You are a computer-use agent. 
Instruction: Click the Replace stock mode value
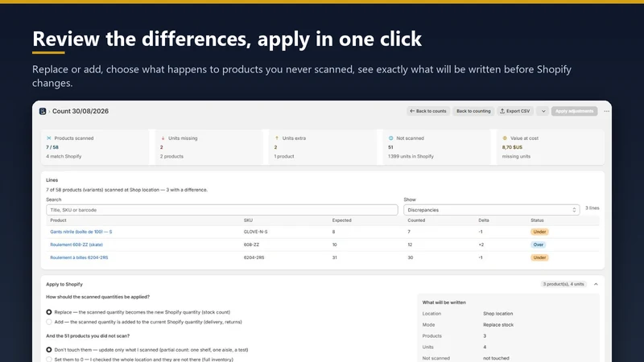tap(498, 325)
